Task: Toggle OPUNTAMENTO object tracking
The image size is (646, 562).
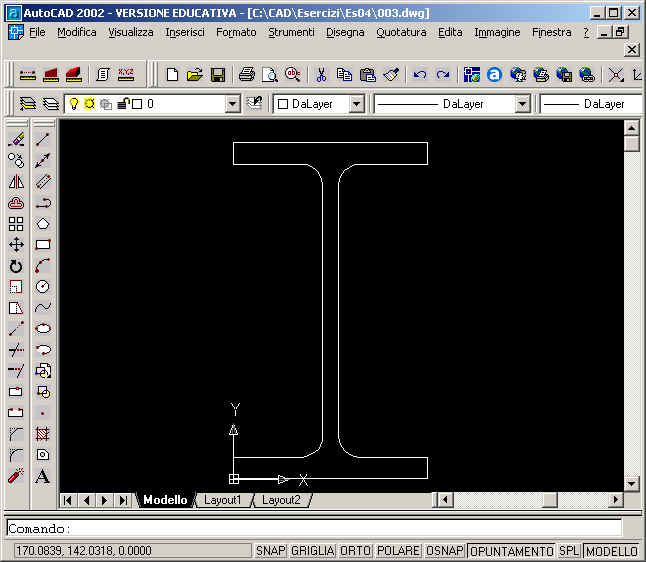Action: (x=512, y=551)
